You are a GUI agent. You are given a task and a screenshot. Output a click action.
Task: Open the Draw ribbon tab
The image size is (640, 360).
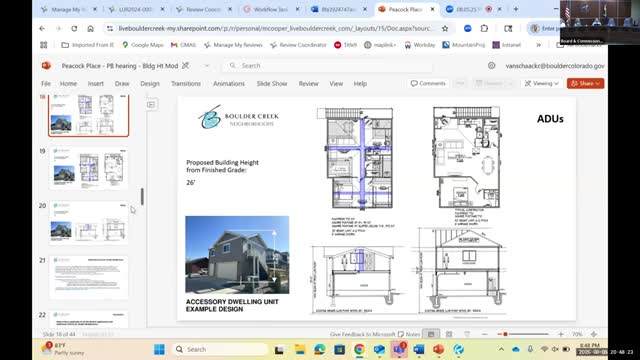122,83
